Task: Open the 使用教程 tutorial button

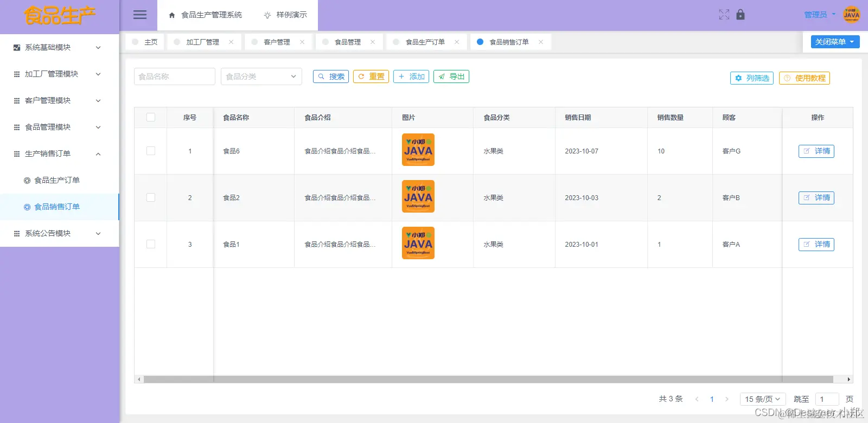Action: point(805,78)
